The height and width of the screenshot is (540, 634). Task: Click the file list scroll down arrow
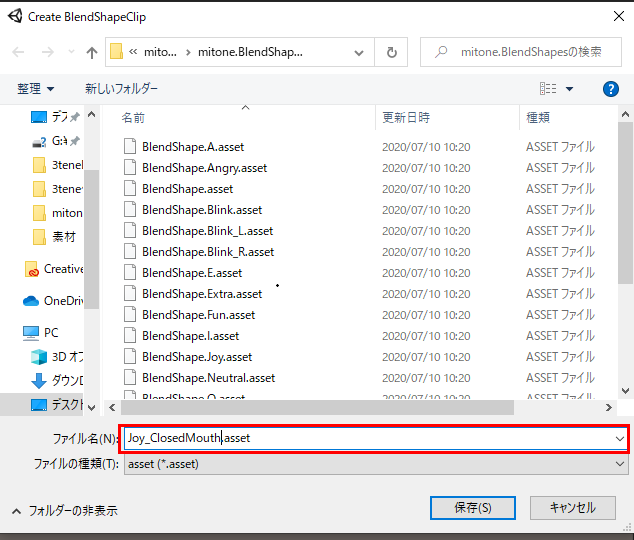click(x=626, y=390)
